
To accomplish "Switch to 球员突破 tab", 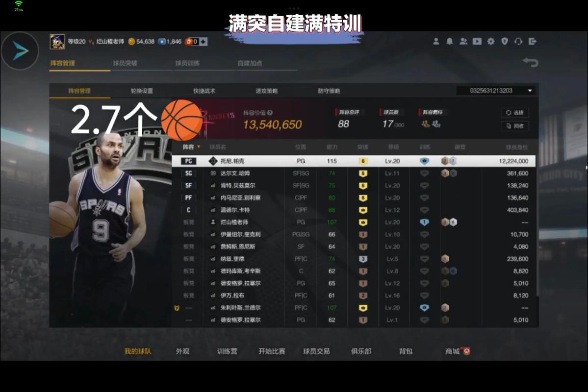I will pos(125,63).
